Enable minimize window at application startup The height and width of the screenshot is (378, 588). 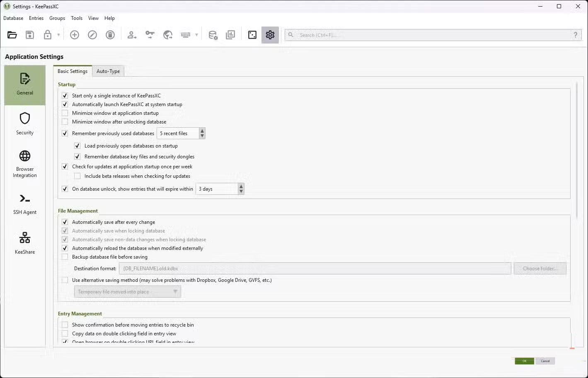[65, 113]
